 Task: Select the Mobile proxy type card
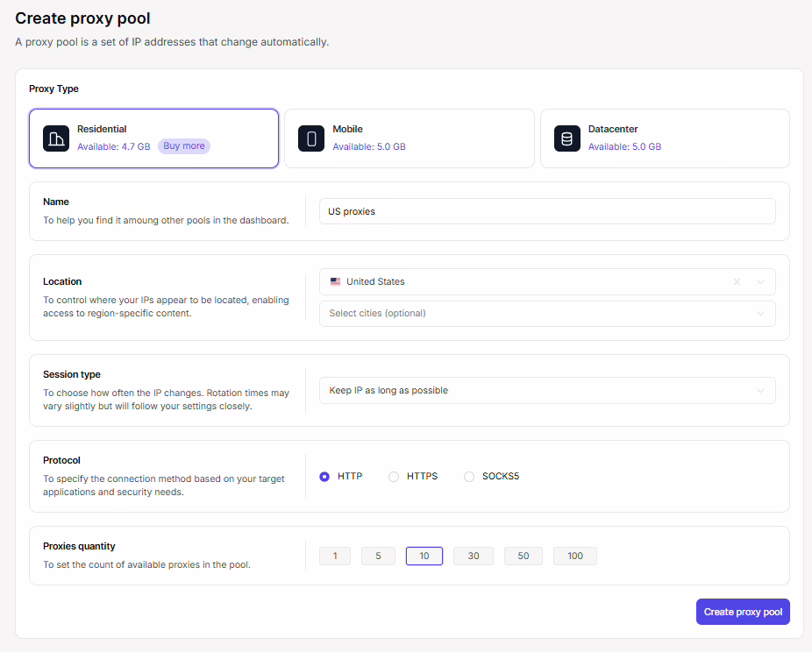coord(409,138)
